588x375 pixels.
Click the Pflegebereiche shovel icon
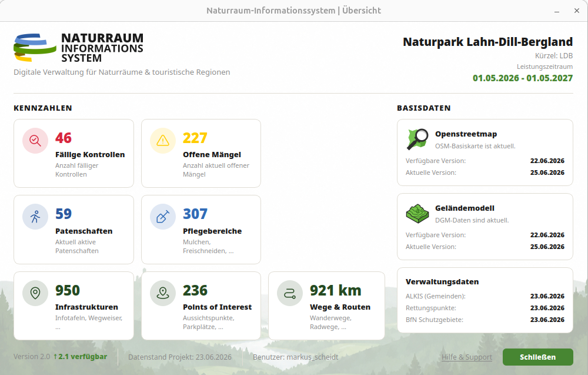pos(163,217)
